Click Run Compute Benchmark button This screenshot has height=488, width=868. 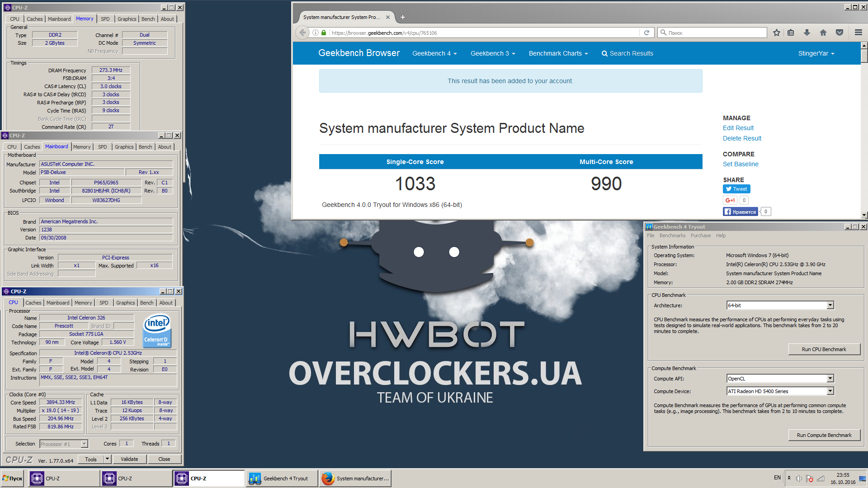tap(824, 435)
